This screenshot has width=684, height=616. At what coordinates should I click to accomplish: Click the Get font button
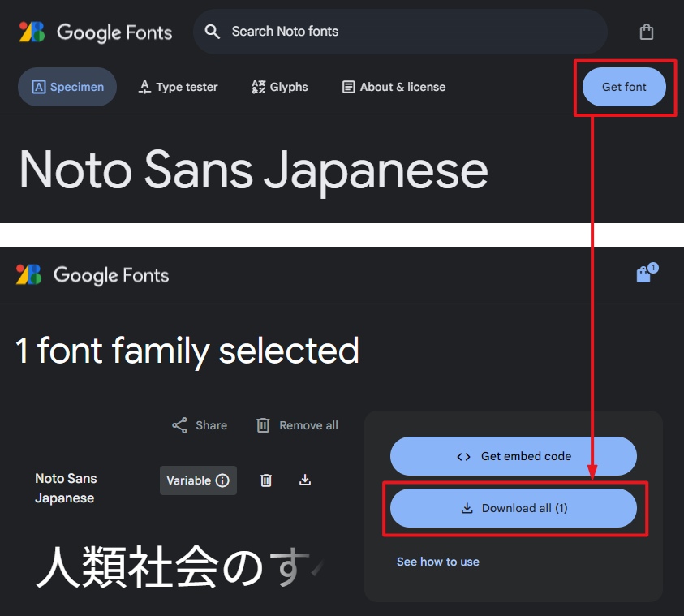coord(624,87)
